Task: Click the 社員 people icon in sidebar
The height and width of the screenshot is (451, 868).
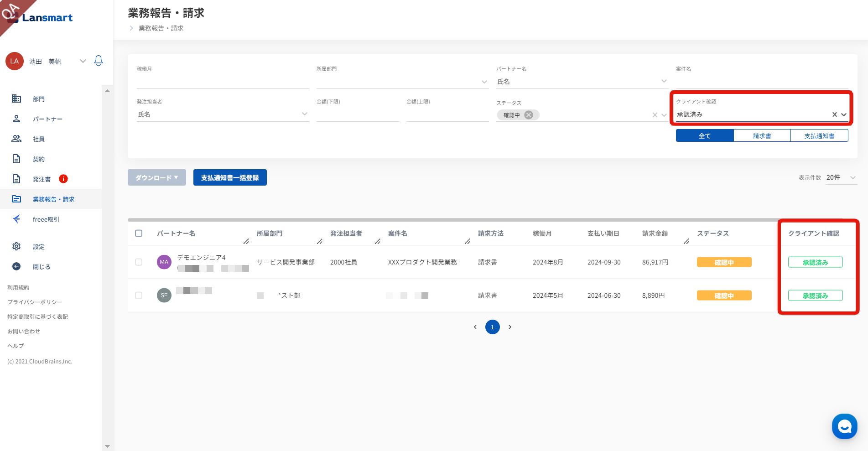Action: [16, 139]
